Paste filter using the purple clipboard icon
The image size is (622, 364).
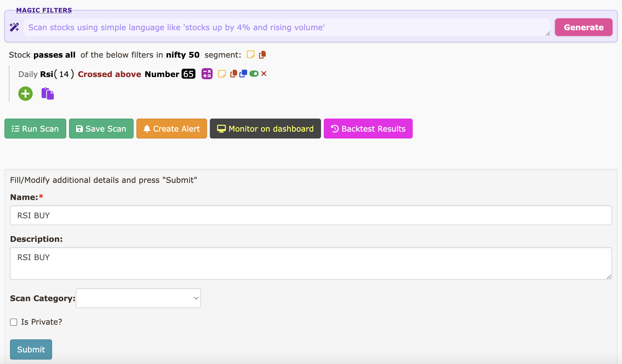coord(48,94)
